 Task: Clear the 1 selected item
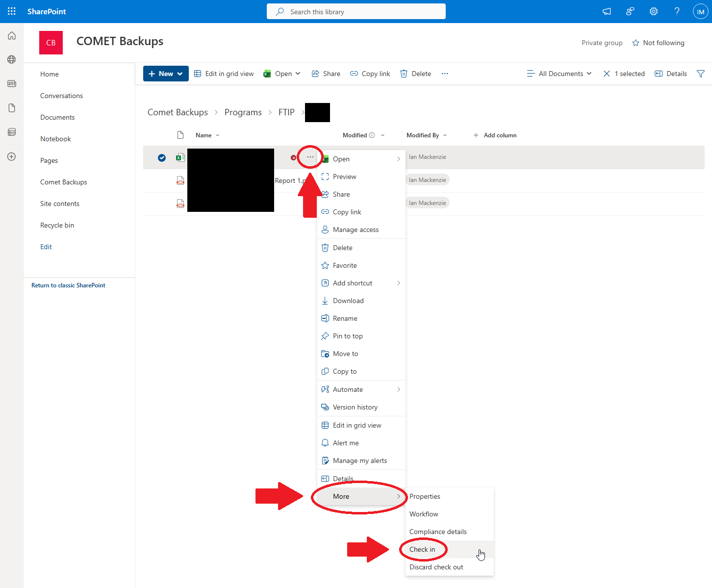point(607,74)
